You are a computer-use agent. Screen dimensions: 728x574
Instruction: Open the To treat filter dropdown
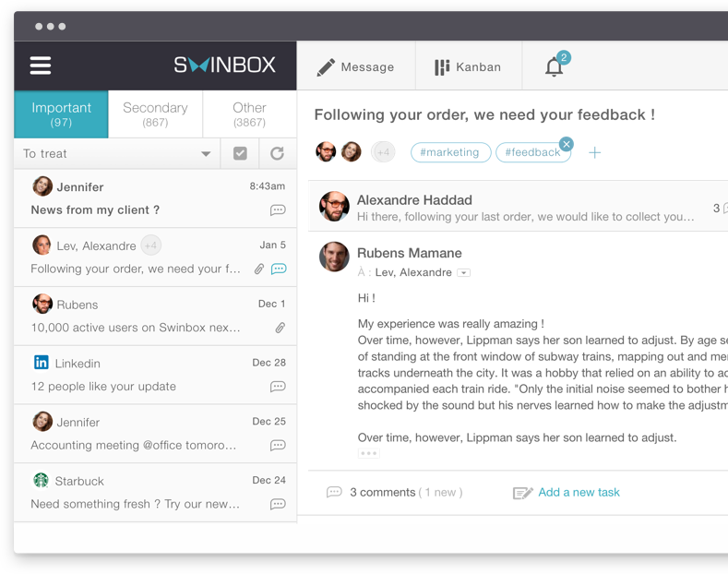tap(117, 154)
